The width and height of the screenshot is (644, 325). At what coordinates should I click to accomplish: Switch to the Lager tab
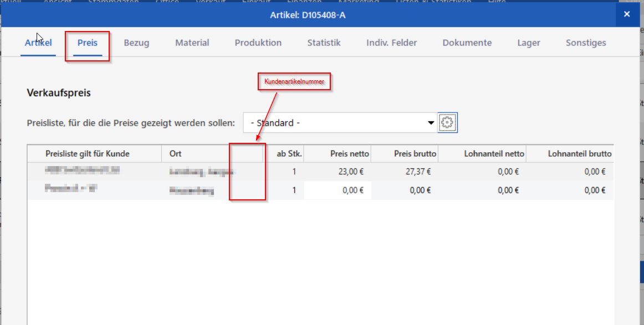point(529,43)
